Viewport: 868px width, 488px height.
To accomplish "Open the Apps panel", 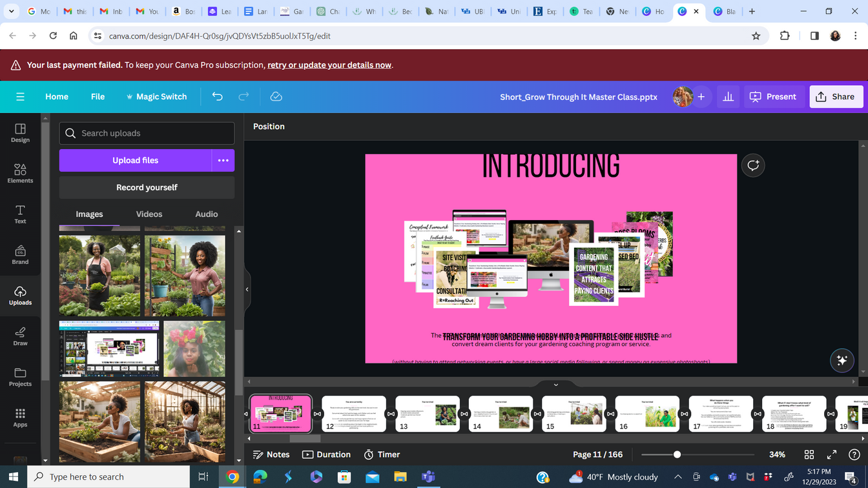I will pos(20,418).
